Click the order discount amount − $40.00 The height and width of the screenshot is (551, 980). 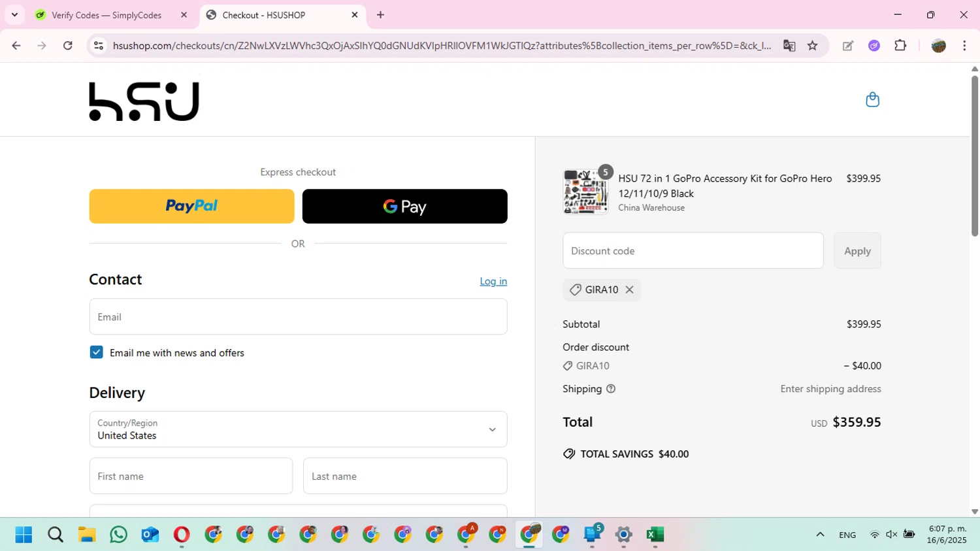[862, 366]
